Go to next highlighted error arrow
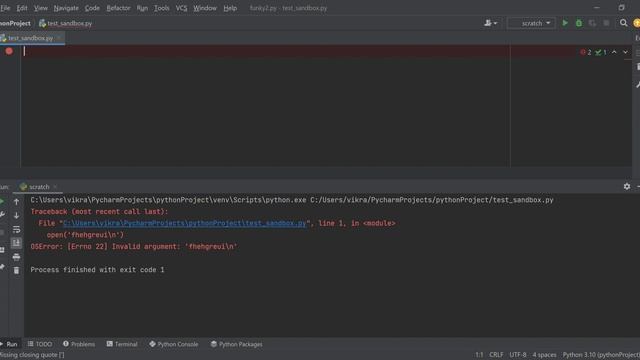The width and height of the screenshot is (640, 360). click(625, 52)
